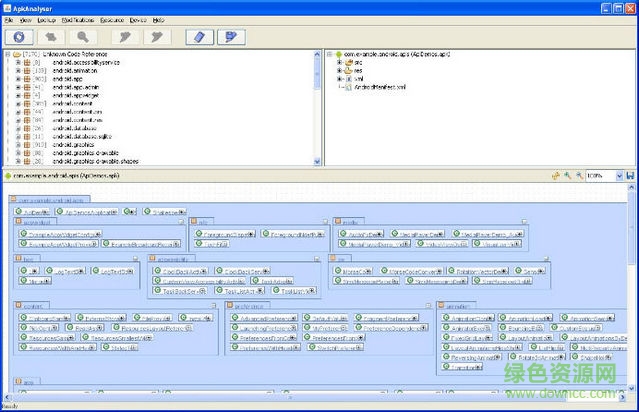Expand the src folder in the APK tree
The image size is (639, 412).
point(340,62)
